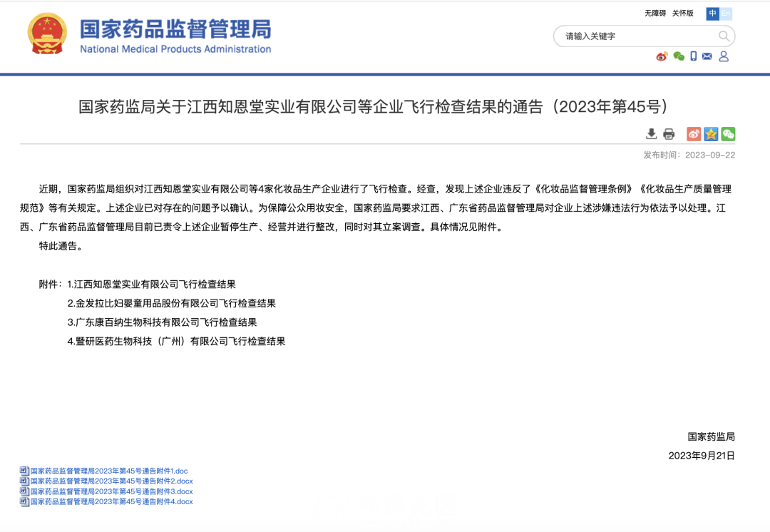Open the WeChat icon below search box
The width and height of the screenshot is (770, 532).
679,56
